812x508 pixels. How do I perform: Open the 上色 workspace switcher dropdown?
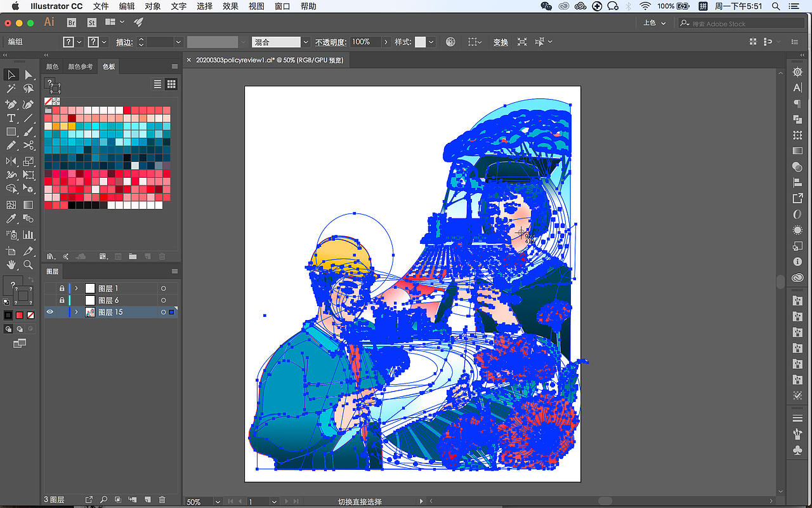tap(655, 23)
